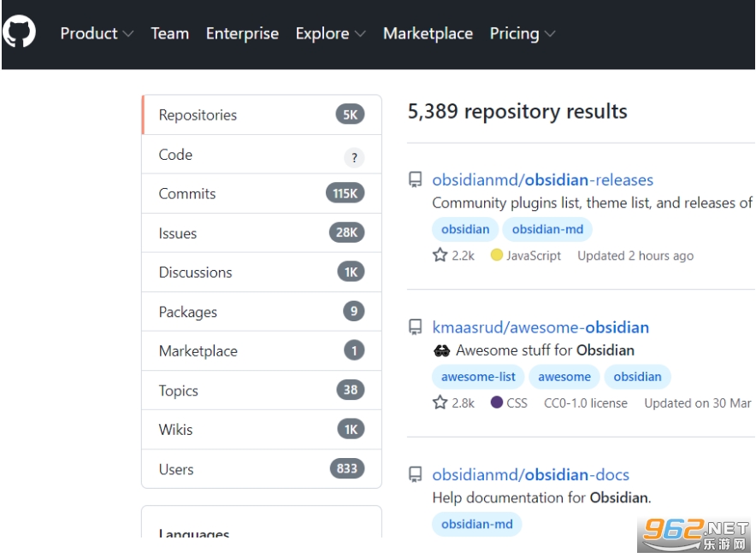The width and height of the screenshot is (756, 558).
Task: Expand the Pricing dropdown menu
Action: [x=523, y=33]
